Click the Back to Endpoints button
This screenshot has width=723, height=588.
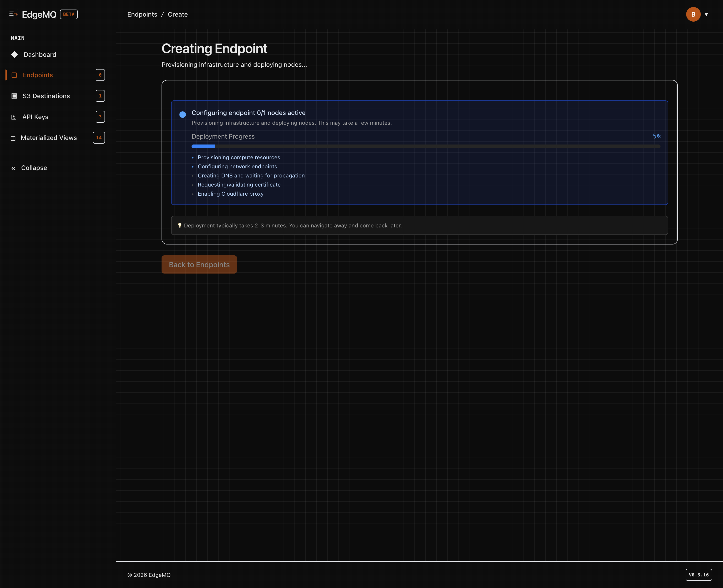(199, 264)
